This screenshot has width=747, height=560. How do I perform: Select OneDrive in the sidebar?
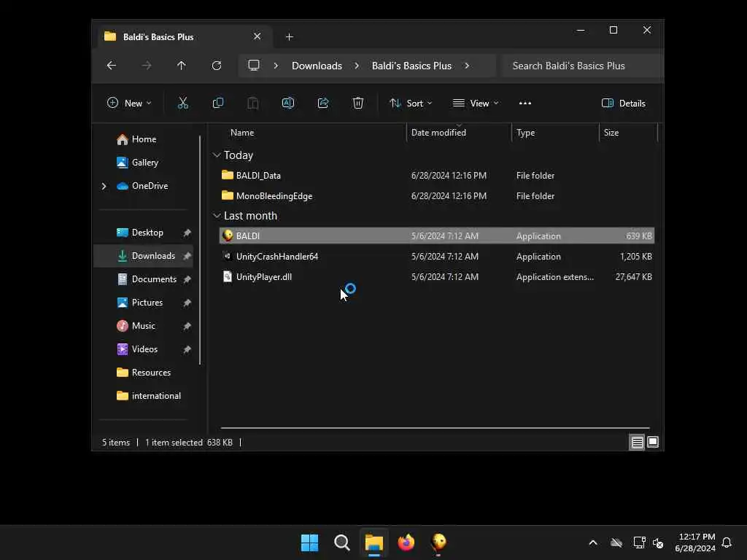point(150,186)
